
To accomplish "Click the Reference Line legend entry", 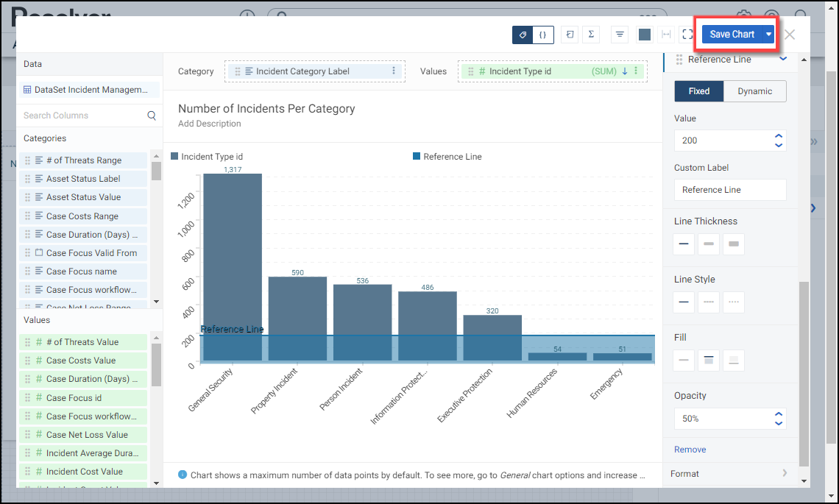I will point(447,157).
